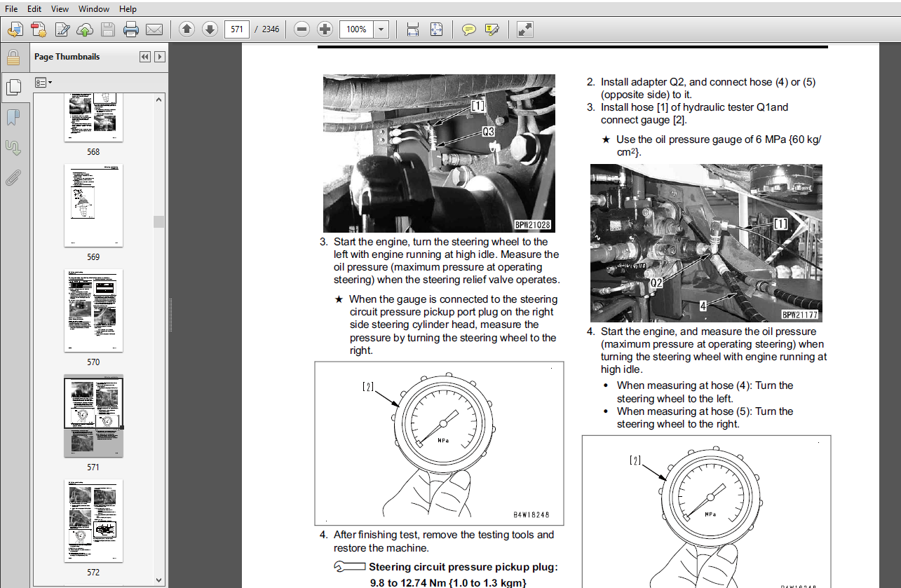Click the Save floppy disk icon
901x588 pixels.
point(107,29)
